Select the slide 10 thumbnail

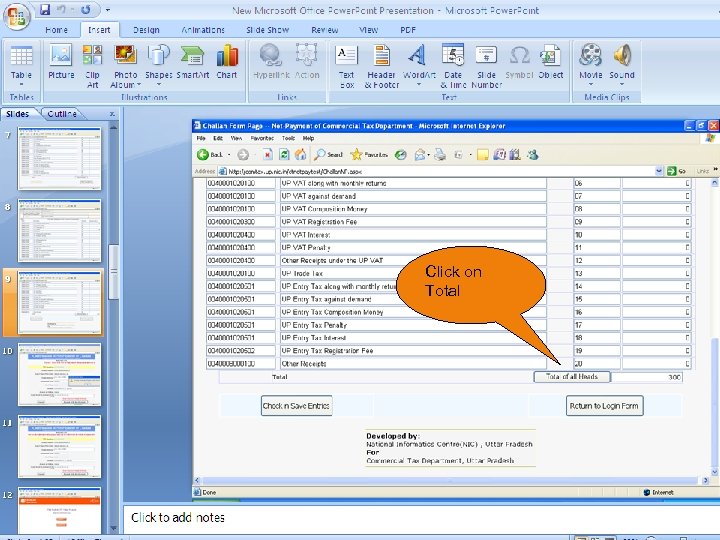click(x=59, y=374)
